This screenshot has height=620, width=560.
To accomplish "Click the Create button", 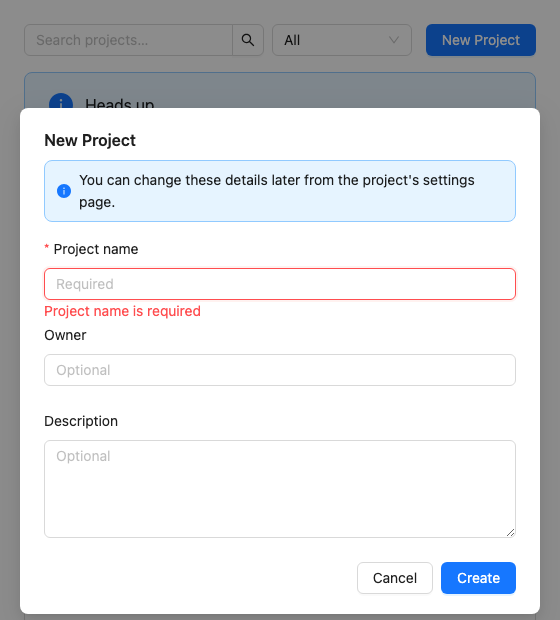I will [x=478, y=578].
